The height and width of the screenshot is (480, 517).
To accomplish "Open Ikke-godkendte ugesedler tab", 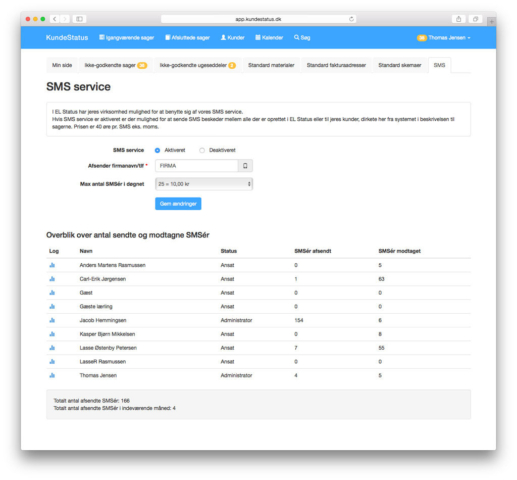I will click(x=198, y=65).
